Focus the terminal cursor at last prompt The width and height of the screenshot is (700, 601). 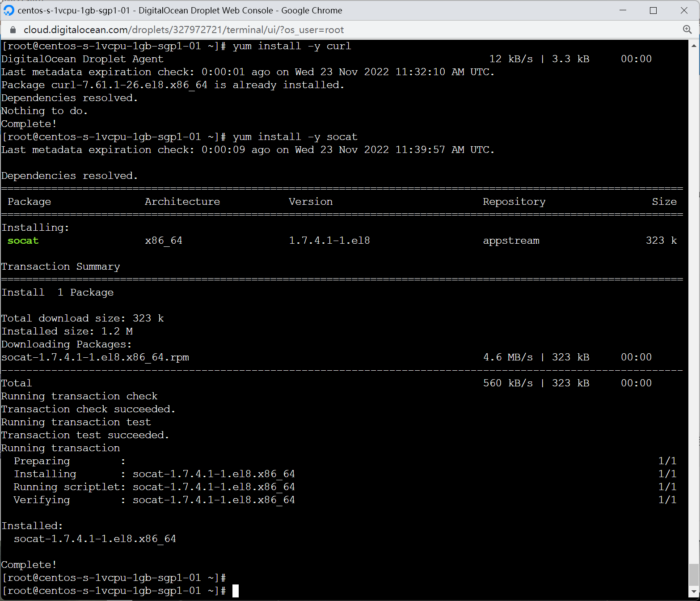(236, 591)
